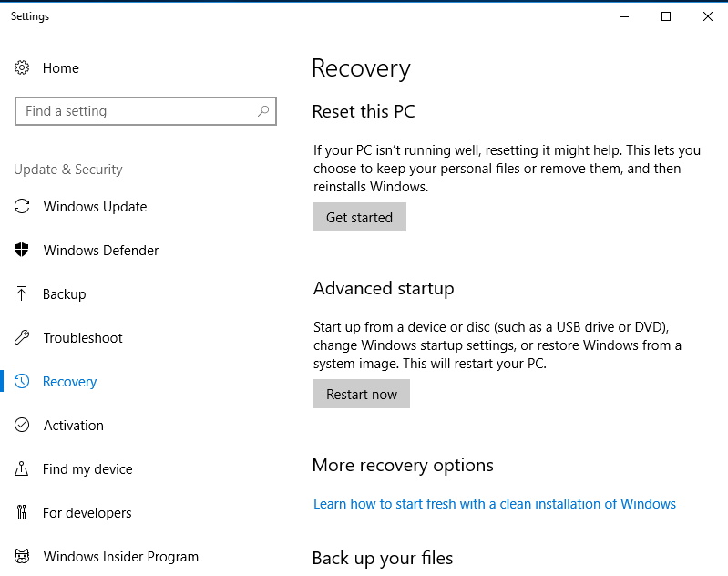
Task: Click the Activation checkmark circle icon
Action: 22,425
